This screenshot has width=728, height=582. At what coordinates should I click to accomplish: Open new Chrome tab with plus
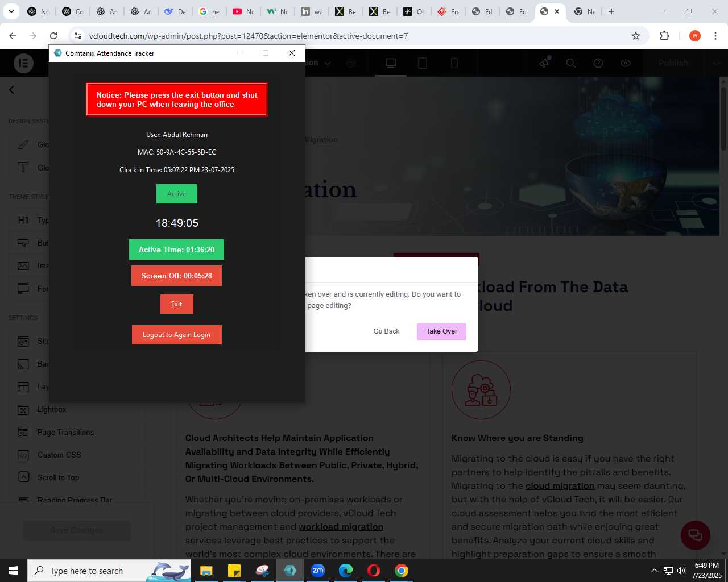611,11
